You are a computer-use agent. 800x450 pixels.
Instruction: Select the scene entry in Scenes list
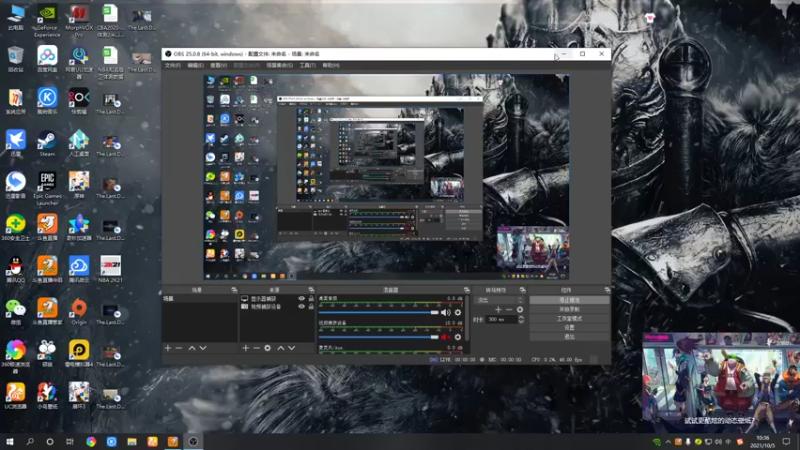tap(199, 298)
